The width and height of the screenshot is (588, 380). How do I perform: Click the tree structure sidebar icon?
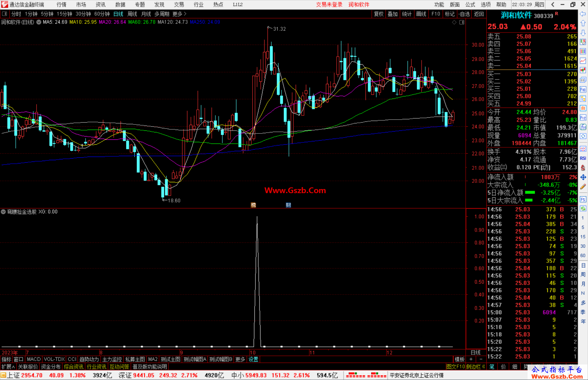(583, 99)
